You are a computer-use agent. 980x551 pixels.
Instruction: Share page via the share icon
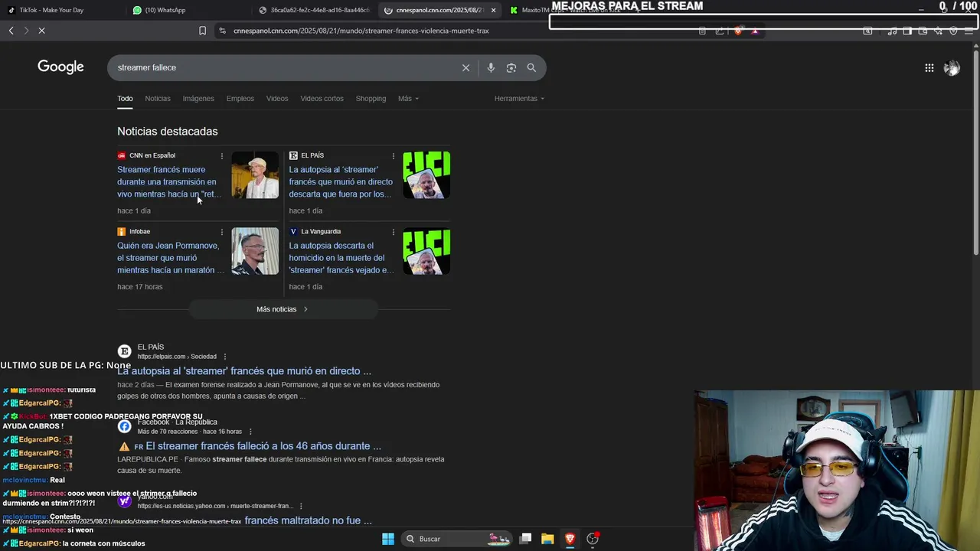coord(720,31)
